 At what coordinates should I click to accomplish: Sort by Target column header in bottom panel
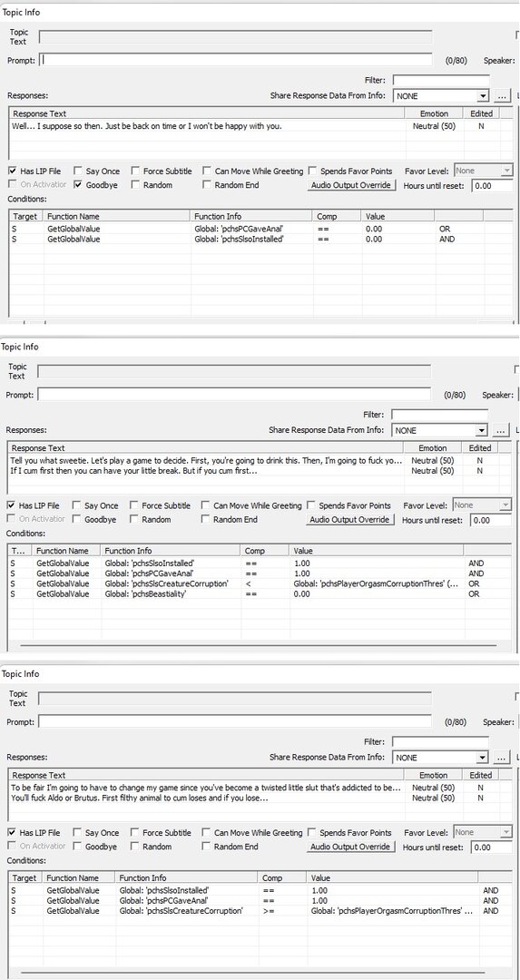point(25,877)
